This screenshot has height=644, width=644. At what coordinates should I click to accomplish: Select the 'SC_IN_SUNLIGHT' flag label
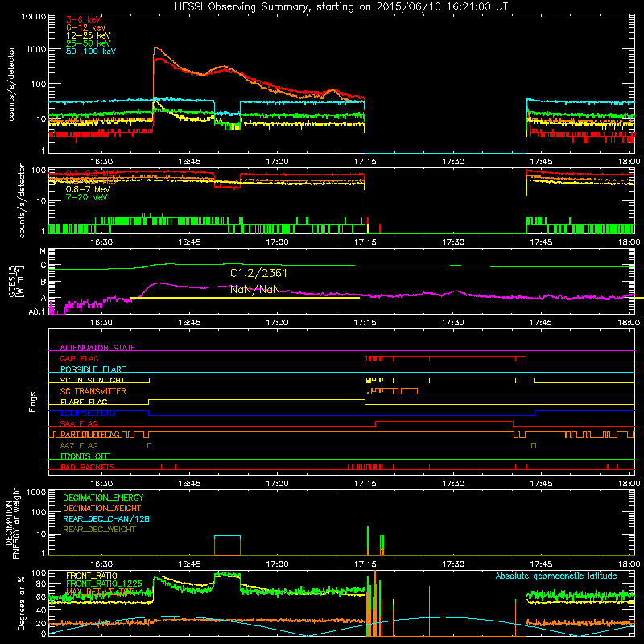coord(93,380)
